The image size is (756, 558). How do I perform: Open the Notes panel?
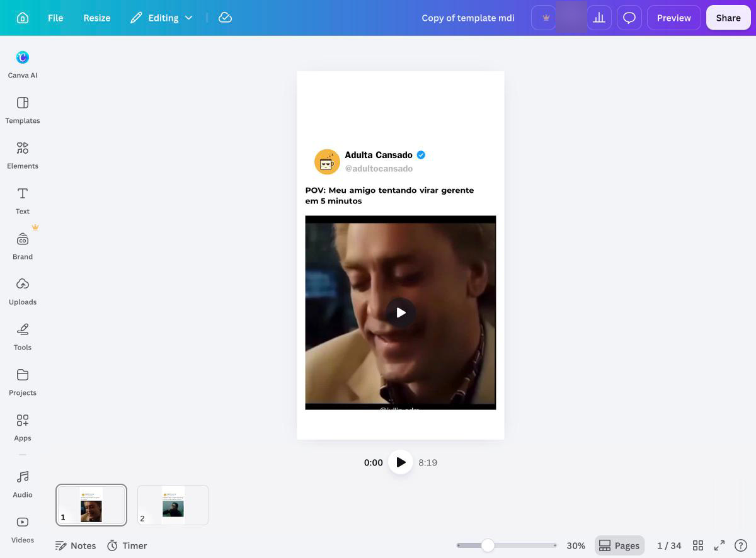[76, 545]
